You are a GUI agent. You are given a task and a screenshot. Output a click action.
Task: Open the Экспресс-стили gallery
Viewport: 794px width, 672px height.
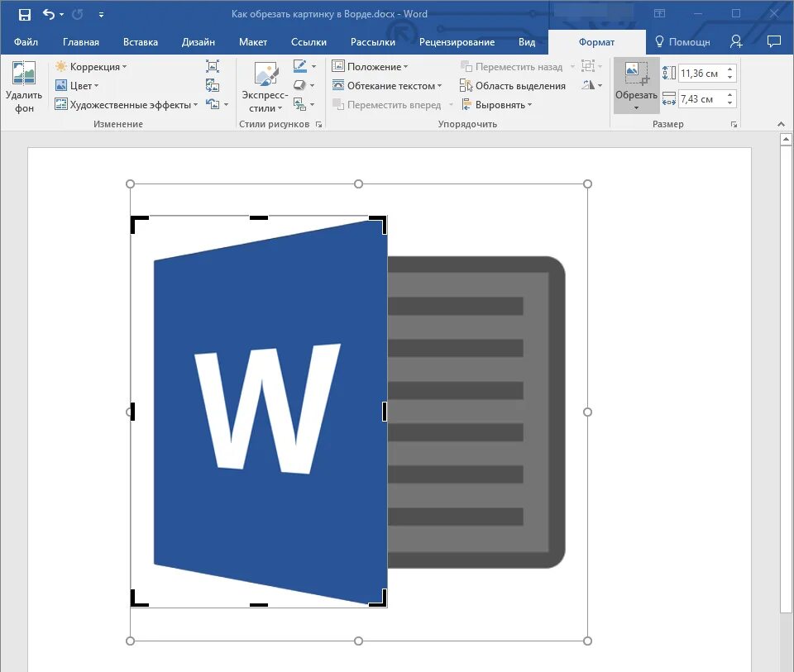pyautogui.click(x=265, y=87)
